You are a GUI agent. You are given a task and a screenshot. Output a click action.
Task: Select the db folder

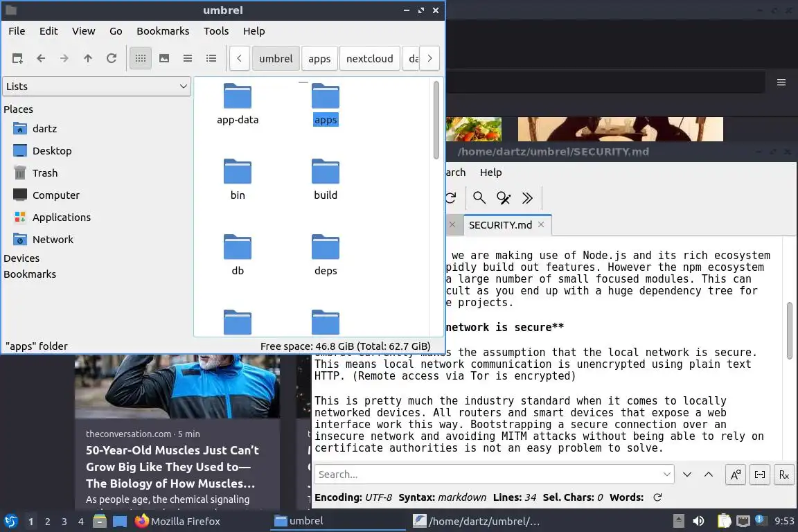pyautogui.click(x=238, y=254)
